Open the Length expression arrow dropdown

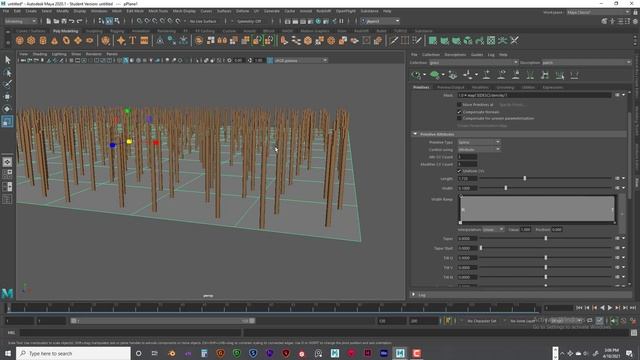click(624, 178)
